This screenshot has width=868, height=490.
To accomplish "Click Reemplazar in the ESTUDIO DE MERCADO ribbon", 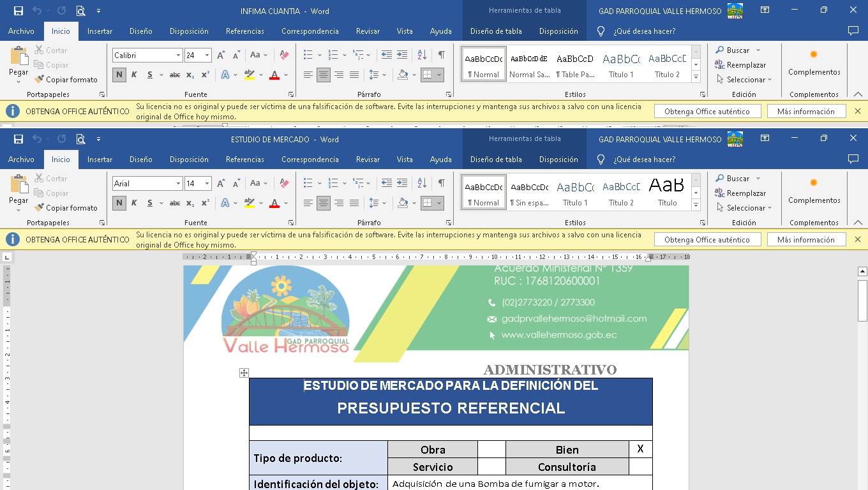I will (x=745, y=193).
